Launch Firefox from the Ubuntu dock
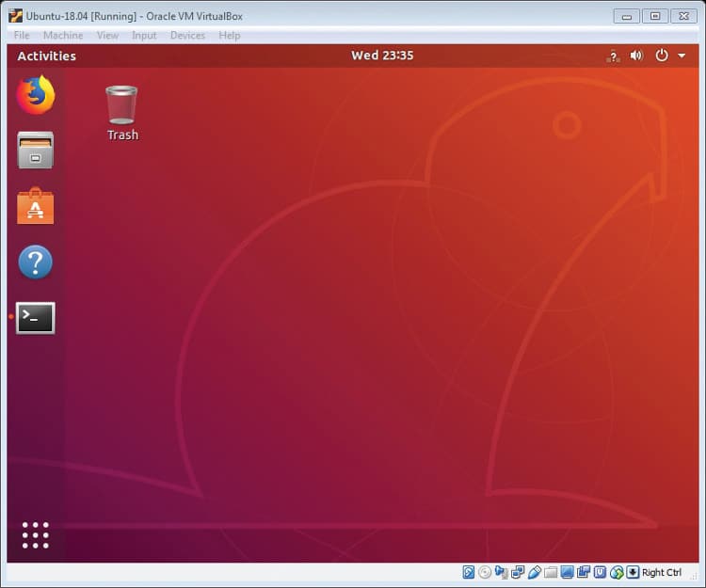 point(36,94)
